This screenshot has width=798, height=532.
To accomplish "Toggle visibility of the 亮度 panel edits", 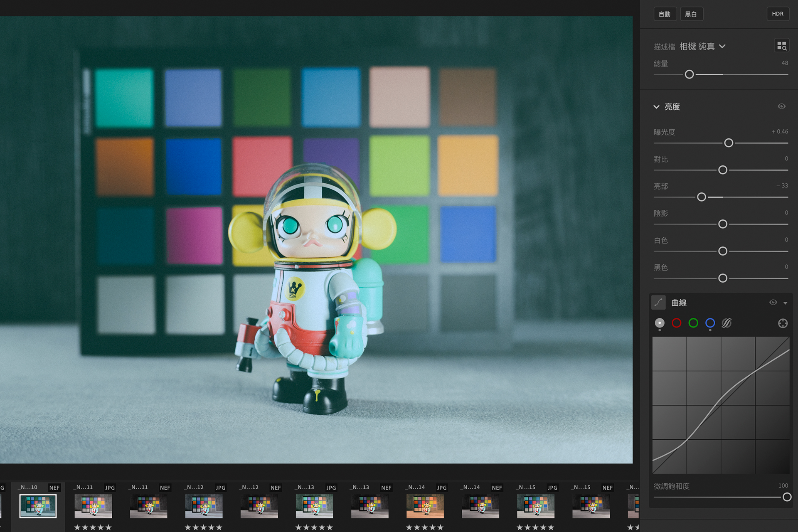I will coord(781,106).
